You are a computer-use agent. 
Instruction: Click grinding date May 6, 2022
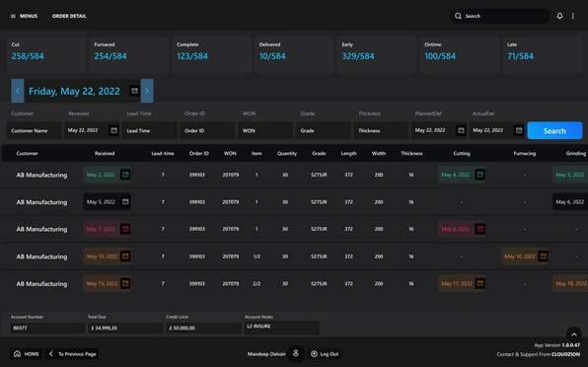click(569, 202)
